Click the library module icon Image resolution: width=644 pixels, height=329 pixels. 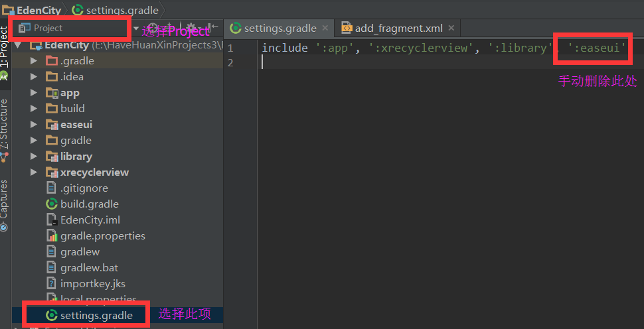[x=52, y=157]
